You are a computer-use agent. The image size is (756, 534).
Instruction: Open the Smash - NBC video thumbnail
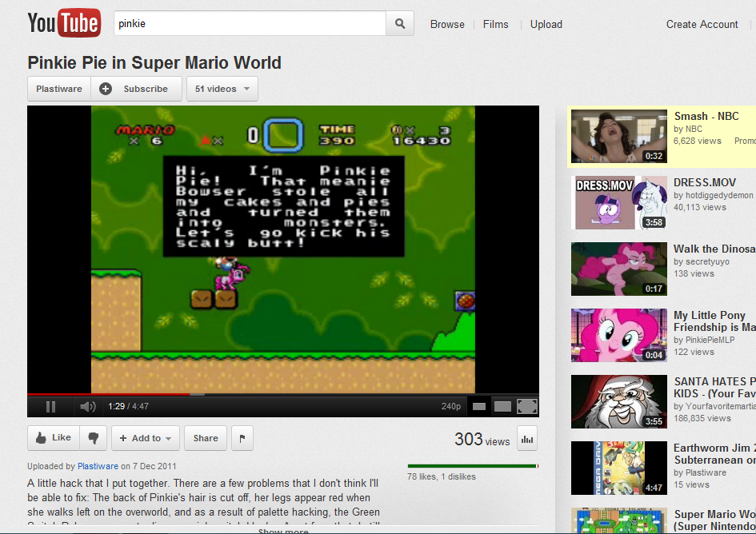tap(619, 136)
